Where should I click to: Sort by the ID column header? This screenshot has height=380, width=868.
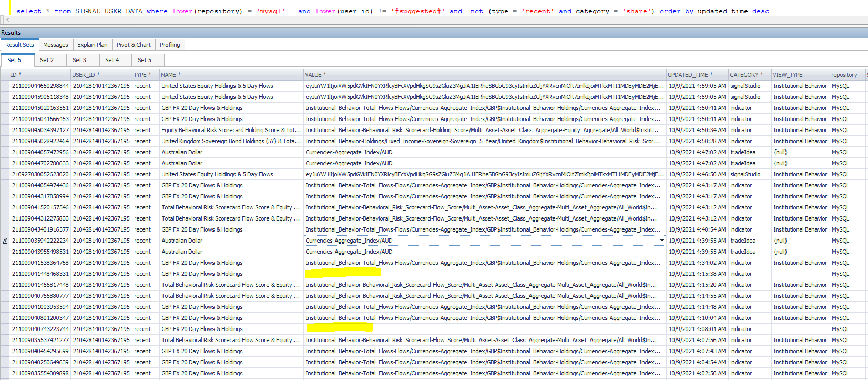[x=40, y=75]
